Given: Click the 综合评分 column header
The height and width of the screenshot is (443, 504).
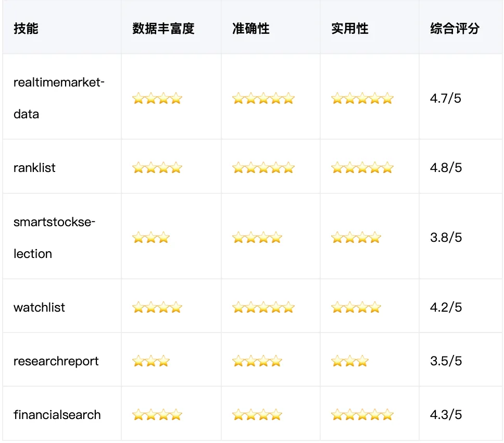Looking at the screenshot, I should point(455,29).
